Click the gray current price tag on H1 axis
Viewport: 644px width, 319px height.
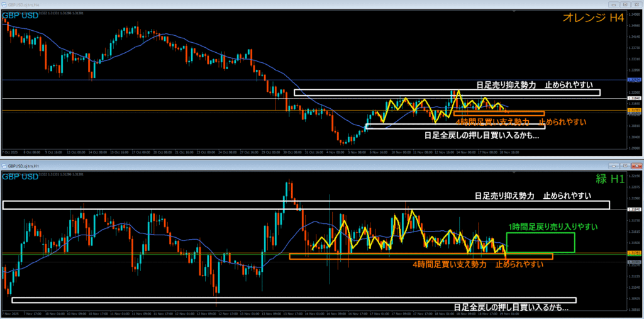click(635, 262)
